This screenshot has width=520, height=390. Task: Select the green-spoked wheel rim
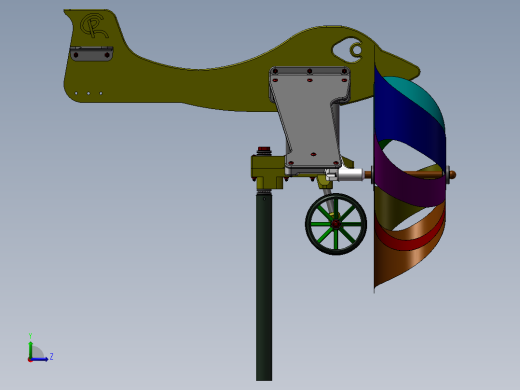(x=336, y=224)
